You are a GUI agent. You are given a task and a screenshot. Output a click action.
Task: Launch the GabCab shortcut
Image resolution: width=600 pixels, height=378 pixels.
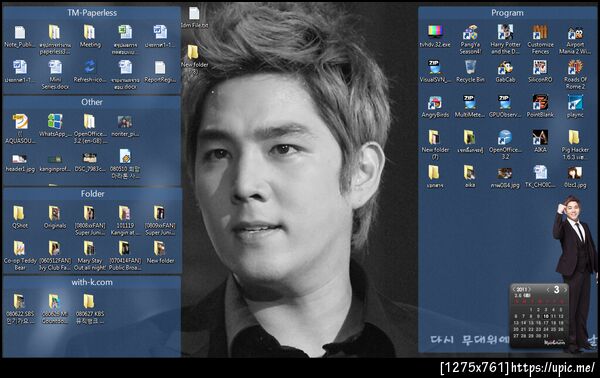click(505, 71)
